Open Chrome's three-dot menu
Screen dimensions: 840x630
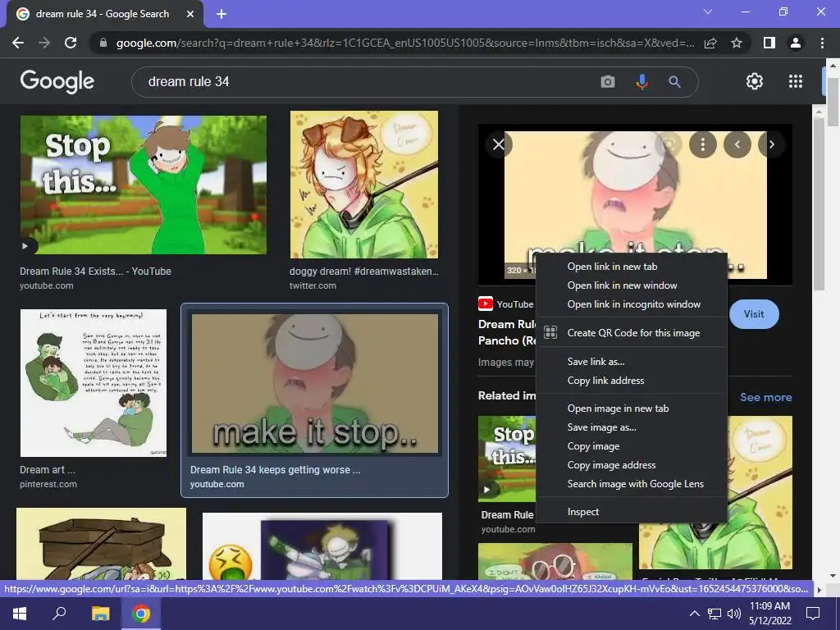[x=822, y=43]
